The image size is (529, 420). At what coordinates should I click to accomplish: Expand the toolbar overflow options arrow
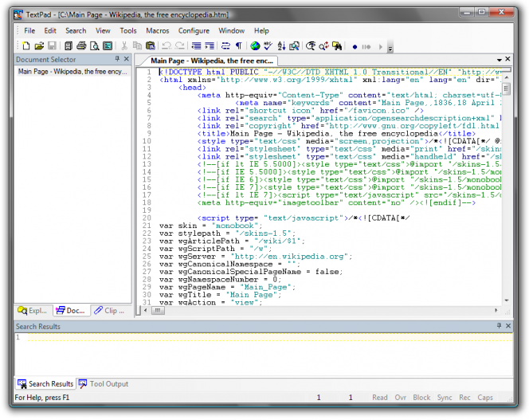(390, 48)
